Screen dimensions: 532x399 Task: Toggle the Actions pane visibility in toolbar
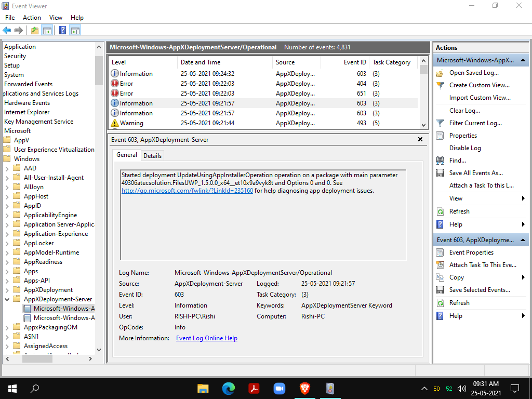[x=74, y=30]
